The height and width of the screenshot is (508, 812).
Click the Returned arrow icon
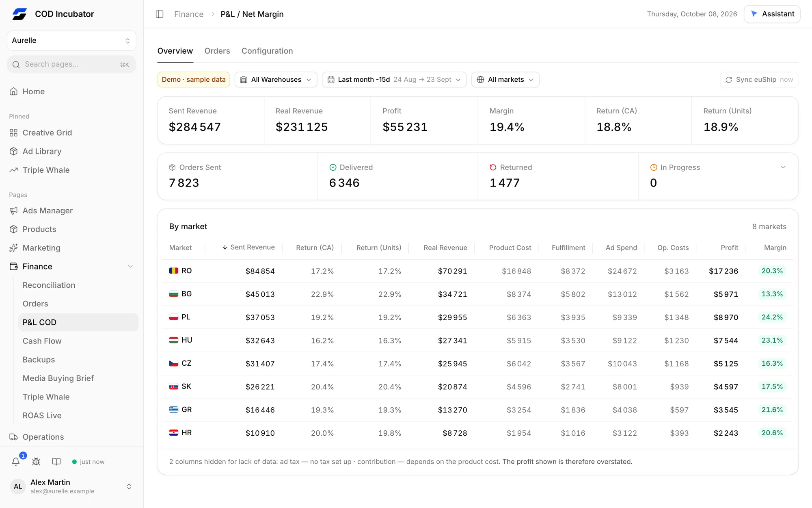coord(493,167)
